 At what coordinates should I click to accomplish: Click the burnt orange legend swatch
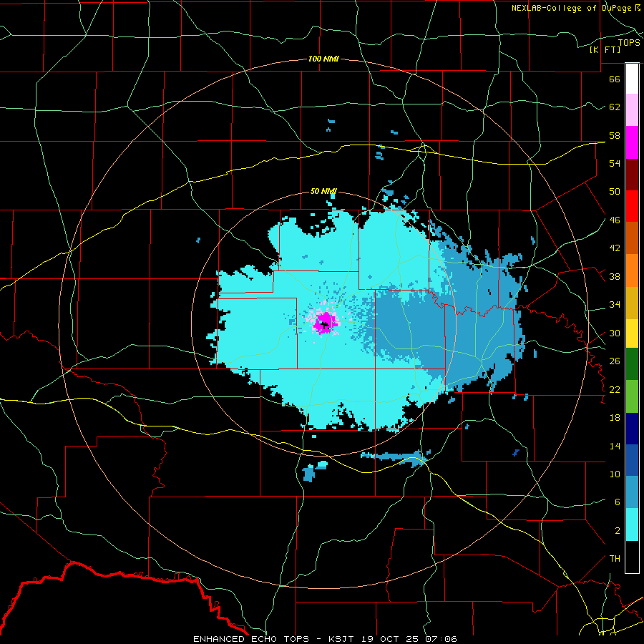click(x=632, y=238)
